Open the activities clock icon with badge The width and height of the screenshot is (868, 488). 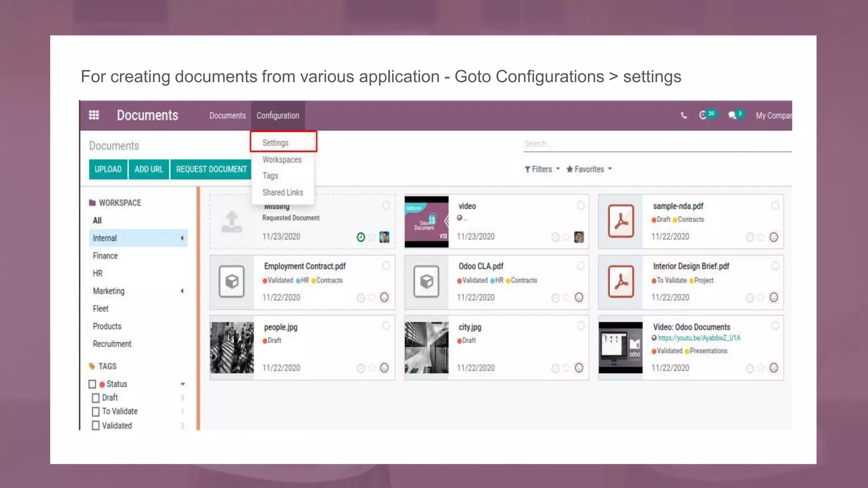[x=703, y=115]
